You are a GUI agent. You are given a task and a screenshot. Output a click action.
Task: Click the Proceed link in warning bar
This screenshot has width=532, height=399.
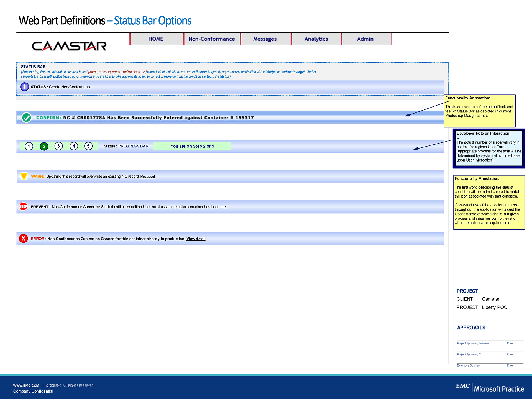[x=147, y=177]
